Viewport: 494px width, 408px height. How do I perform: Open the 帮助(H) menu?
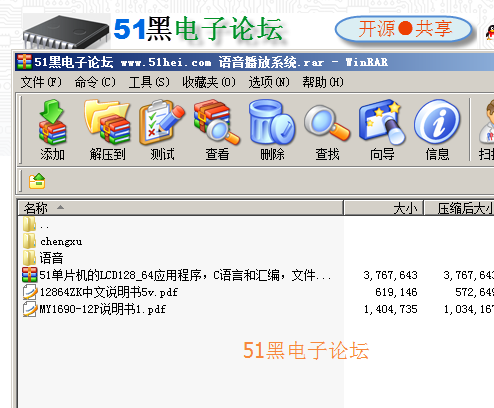(323, 82)
